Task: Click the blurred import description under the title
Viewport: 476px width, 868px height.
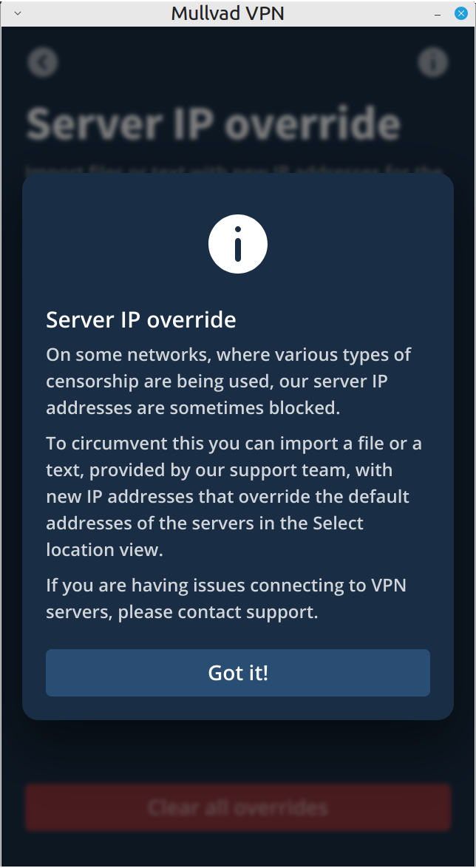Action: [234, 169]
